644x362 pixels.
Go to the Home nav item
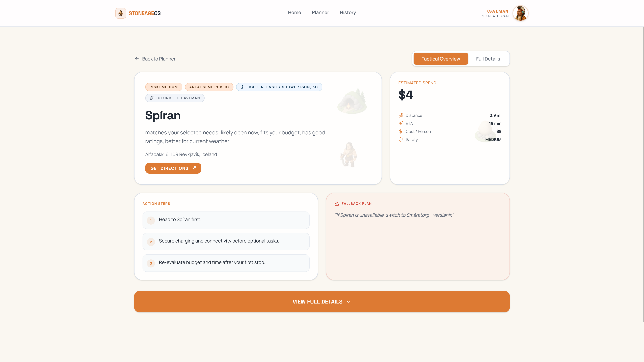(x=294, y=13)
